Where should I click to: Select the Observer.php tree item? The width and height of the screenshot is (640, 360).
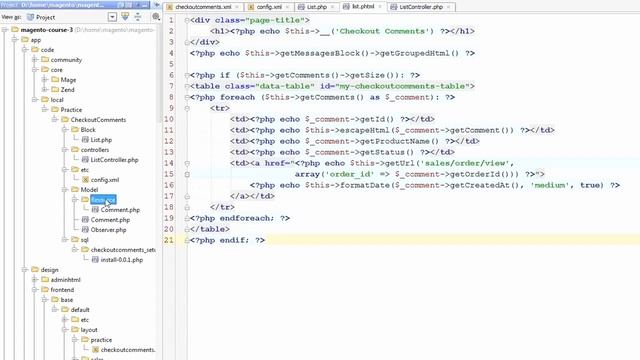[108, 230]
